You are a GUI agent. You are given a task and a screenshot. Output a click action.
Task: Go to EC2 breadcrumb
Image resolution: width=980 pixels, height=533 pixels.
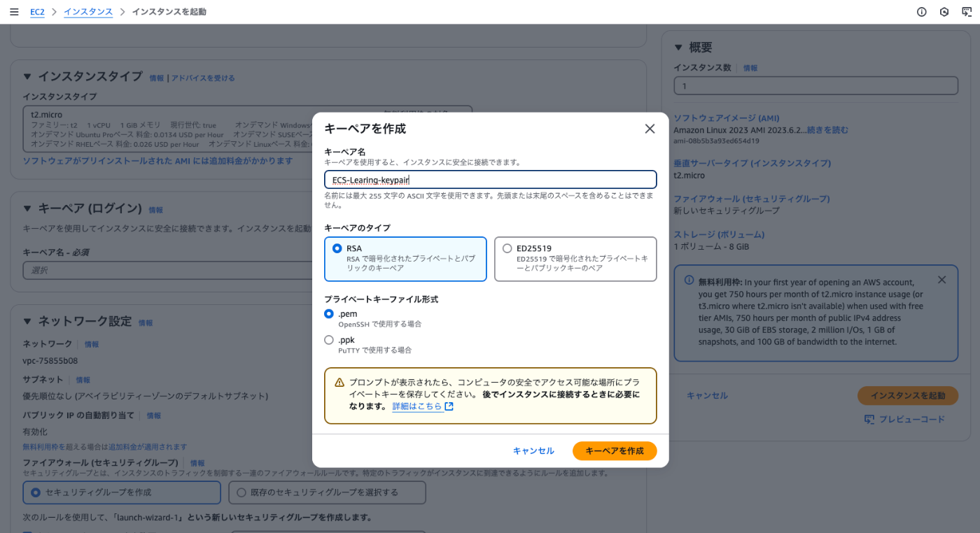click(x=37, y=12)
